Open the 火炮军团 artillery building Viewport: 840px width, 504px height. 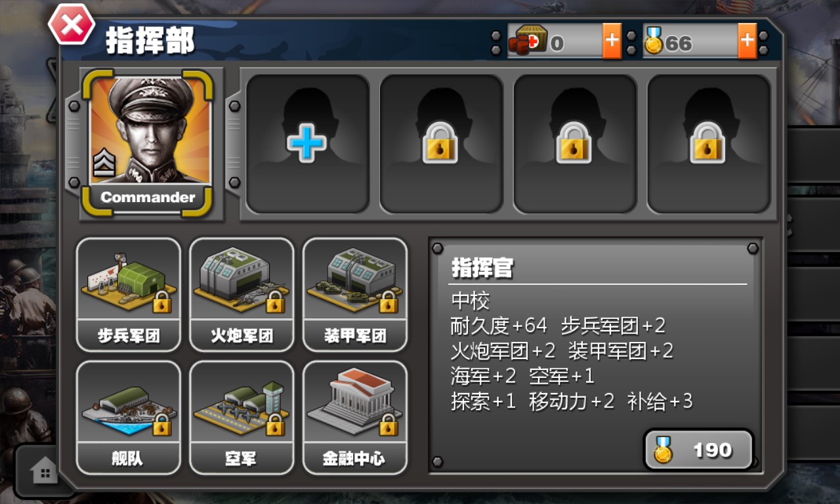click(x=241, y=295)
